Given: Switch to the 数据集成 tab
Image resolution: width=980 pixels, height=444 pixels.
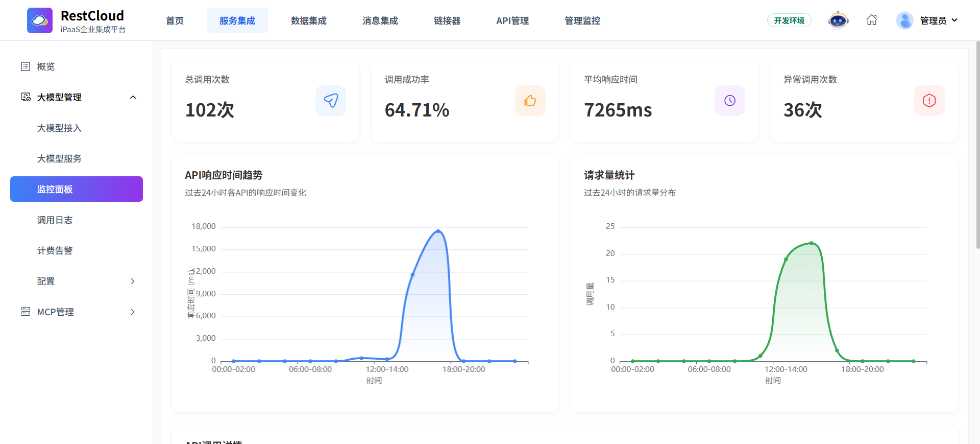Looking at the screenshot, I should coord(309,20).
